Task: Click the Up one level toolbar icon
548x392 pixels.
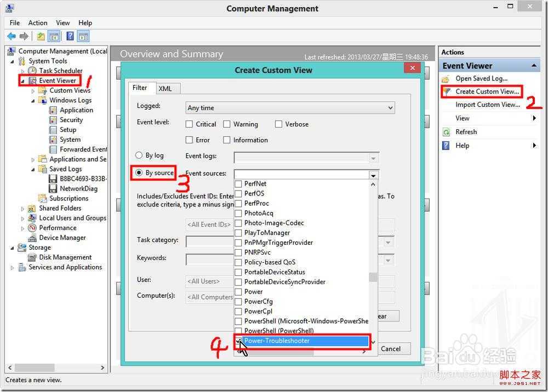Action: tap(41, 36)
